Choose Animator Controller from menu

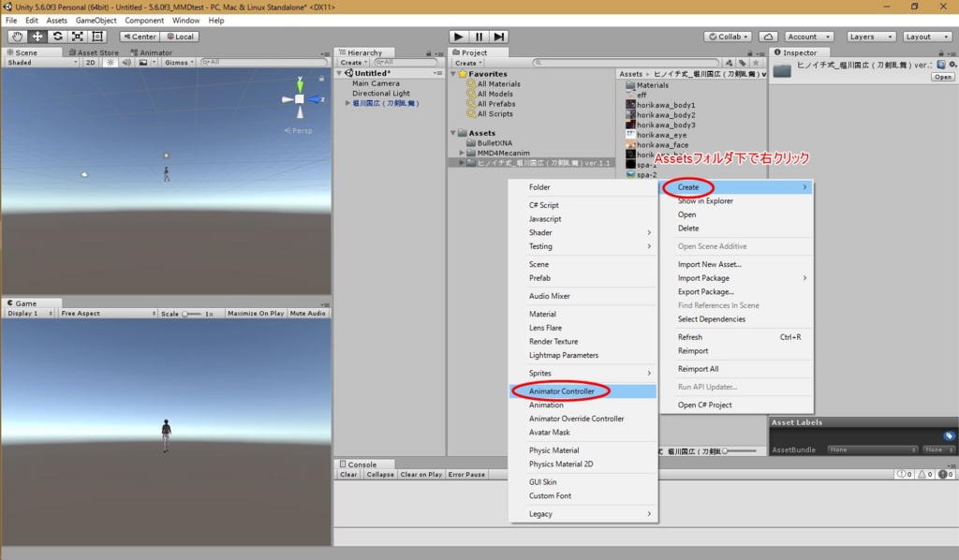tap(583, 391)
